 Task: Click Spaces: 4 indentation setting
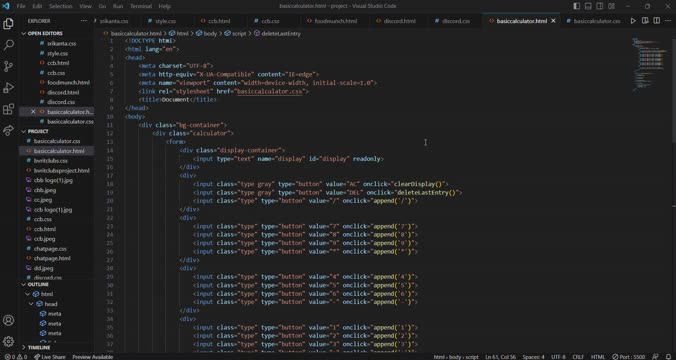[x=534, y=357]
